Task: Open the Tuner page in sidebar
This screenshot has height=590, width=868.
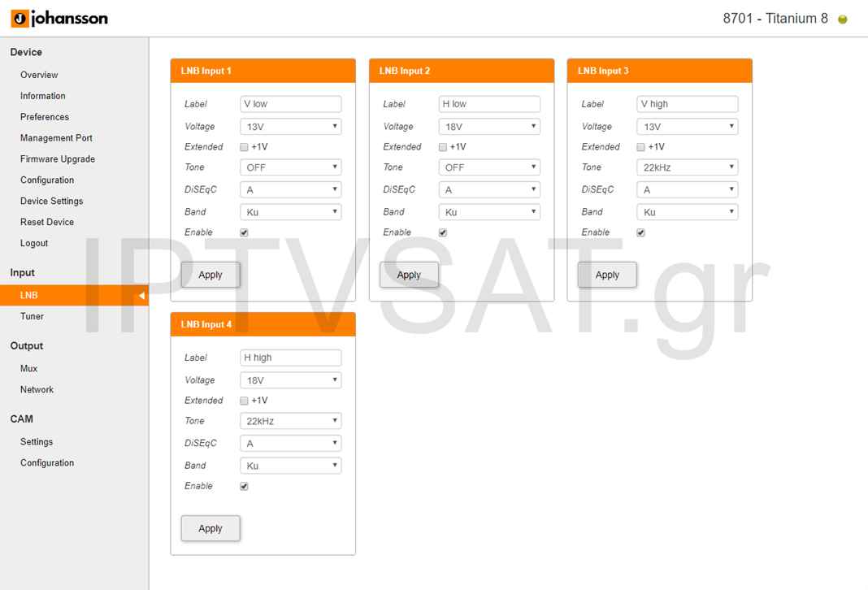Action: pos(33,316)
